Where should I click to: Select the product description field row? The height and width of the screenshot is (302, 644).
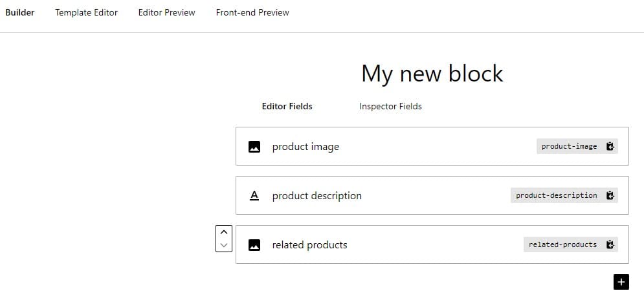point(432,195)
